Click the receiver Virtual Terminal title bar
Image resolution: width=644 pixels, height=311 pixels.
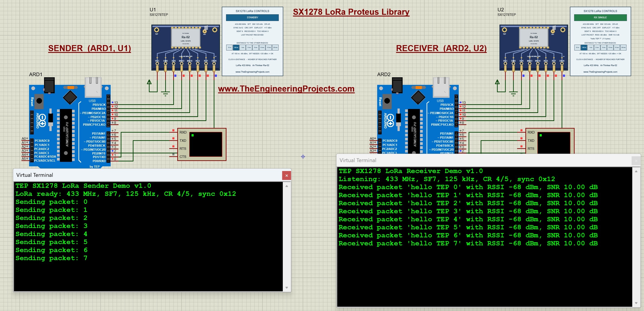pyautogui.click(x=489, y=160)
